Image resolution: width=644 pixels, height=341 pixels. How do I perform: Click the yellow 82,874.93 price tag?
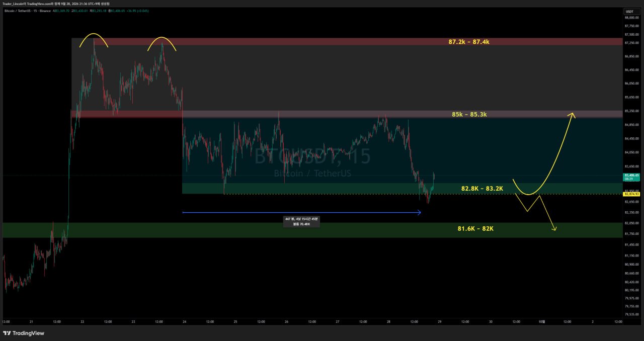click(x=631, y=194)
